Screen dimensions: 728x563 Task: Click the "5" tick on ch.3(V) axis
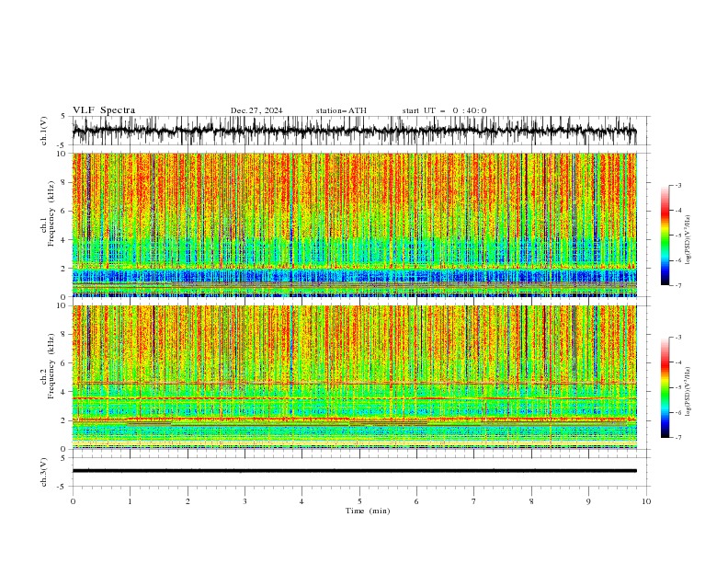pos(63,457)
